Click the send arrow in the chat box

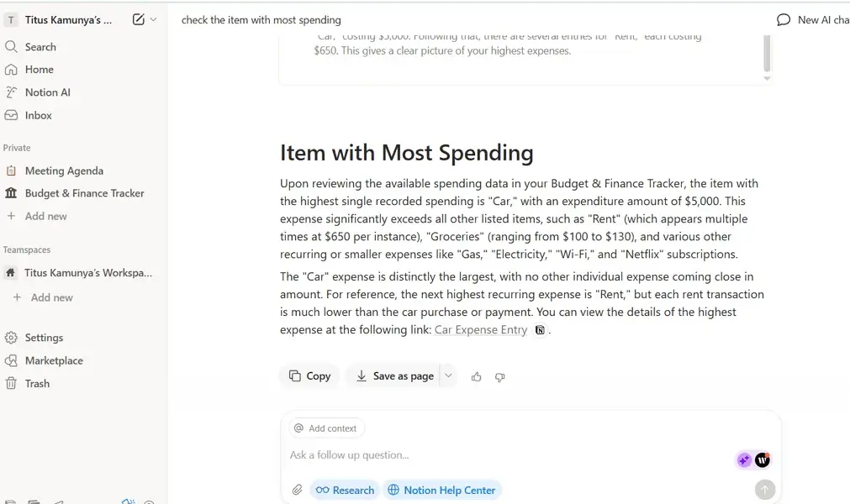coord(764,489)
